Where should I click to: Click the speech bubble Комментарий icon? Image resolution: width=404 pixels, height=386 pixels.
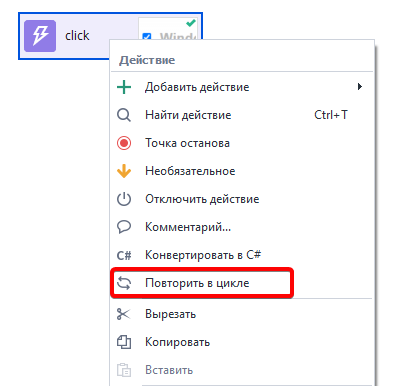pos(124,227)
